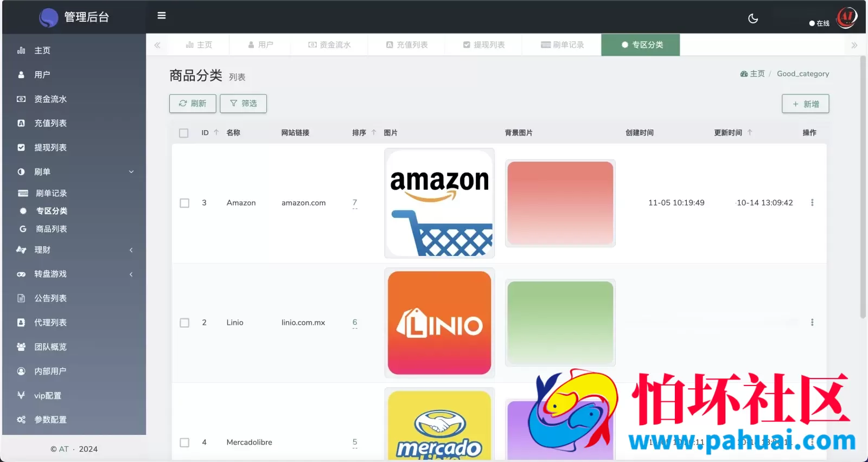Screen dimensions: 868x462
Task: Switch to the 用户 tab
Action: coord(260,45)
